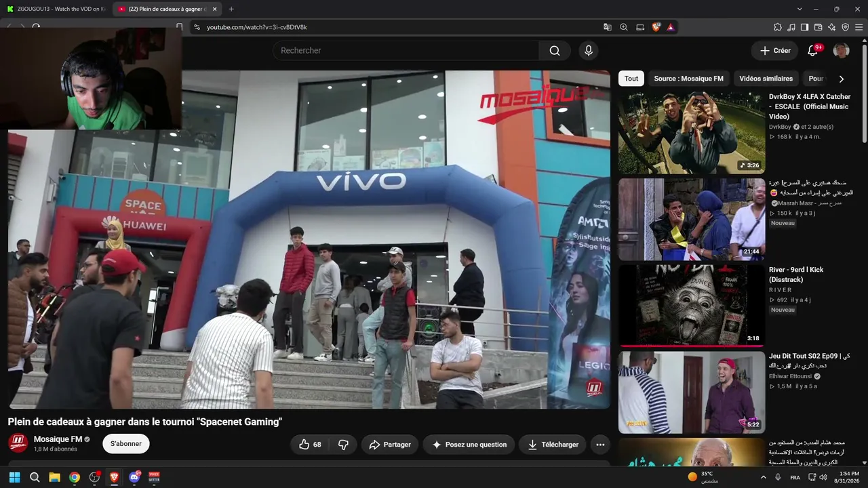
Task: Click the River - 9erd l Kick title
Action: point(796,274)
